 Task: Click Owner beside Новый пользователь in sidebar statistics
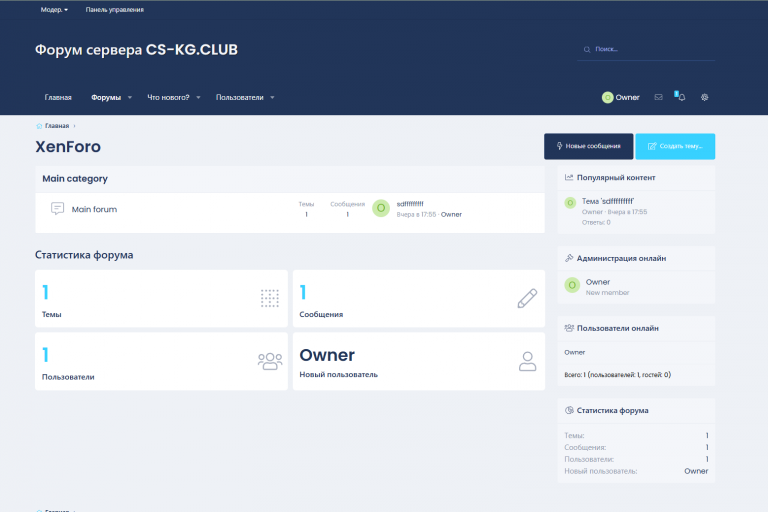tap(696, 471)
